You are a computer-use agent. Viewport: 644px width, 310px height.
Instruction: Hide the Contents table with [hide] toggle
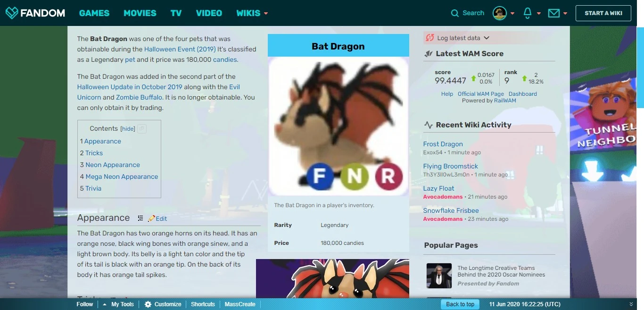click(128, 129)
